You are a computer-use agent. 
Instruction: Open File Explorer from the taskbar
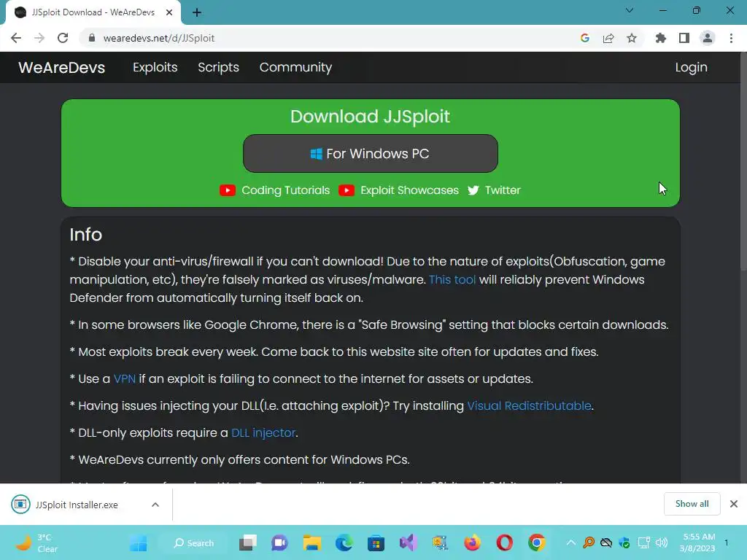point(312,542)
